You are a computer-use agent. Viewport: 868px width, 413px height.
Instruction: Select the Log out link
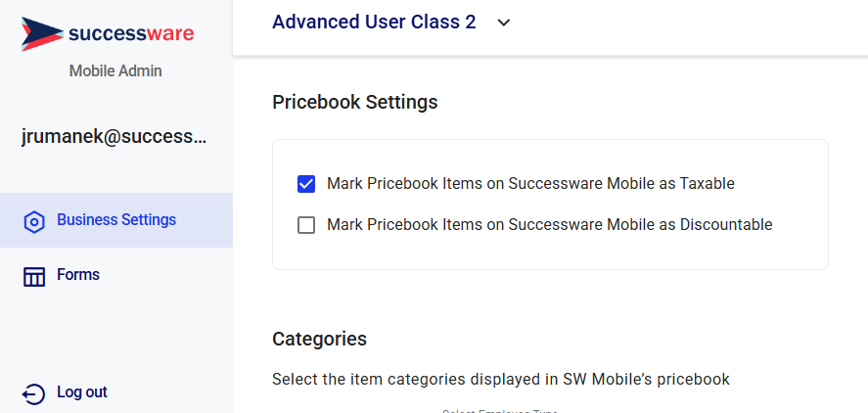click(82, 392)
